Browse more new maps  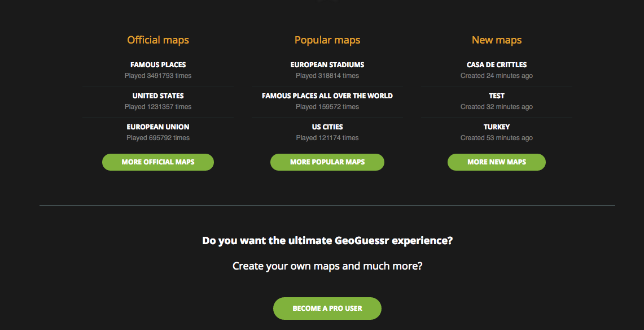click(497, 162)
